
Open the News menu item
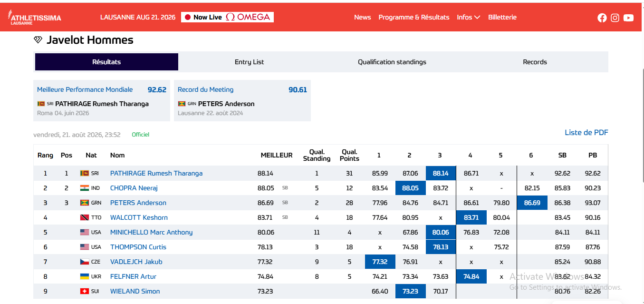point(362,17)
